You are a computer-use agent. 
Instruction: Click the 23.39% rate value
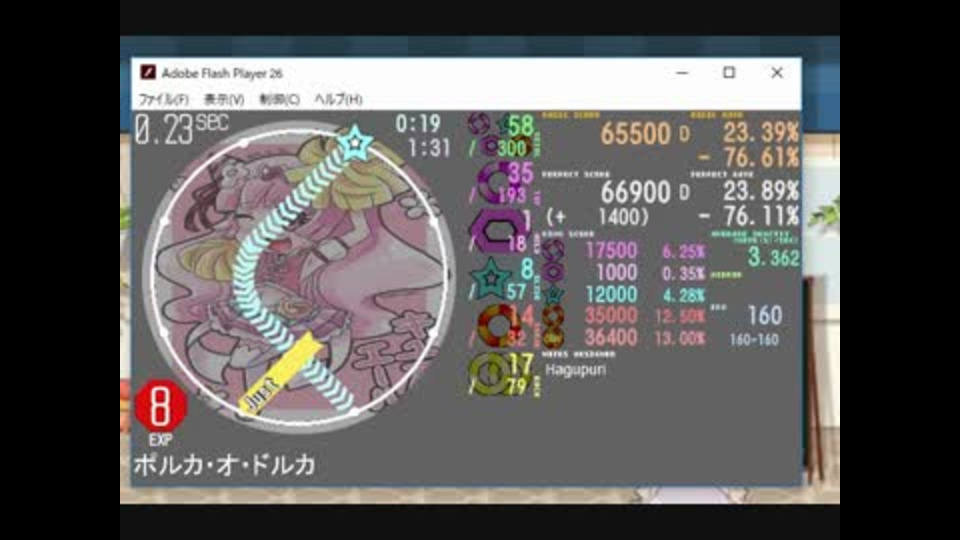761,132
